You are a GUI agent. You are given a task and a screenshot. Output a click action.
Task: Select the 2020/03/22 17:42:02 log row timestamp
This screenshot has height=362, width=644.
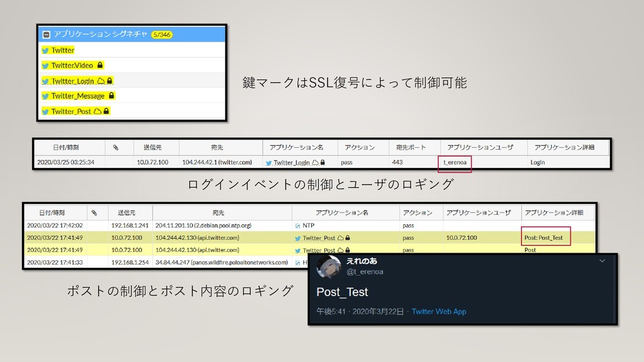55,226
